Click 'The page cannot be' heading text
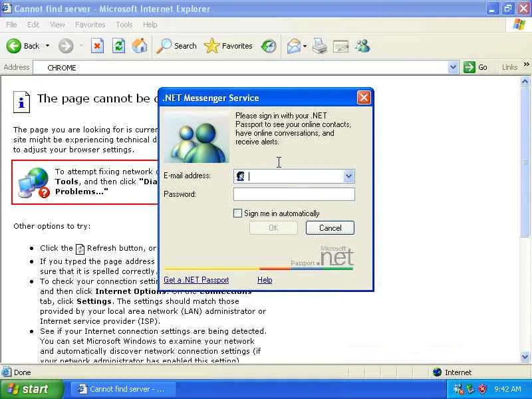The image size is (532, 399). click(94, 98)
